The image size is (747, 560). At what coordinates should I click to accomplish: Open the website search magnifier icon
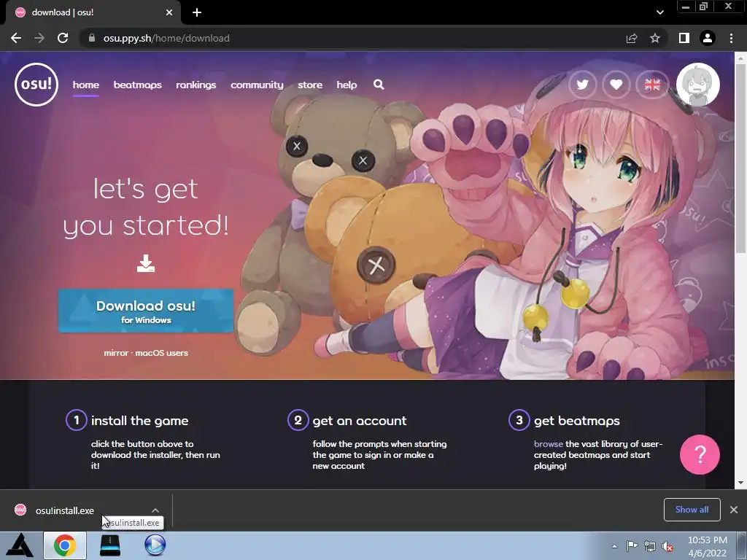click(x=379, y=85)
